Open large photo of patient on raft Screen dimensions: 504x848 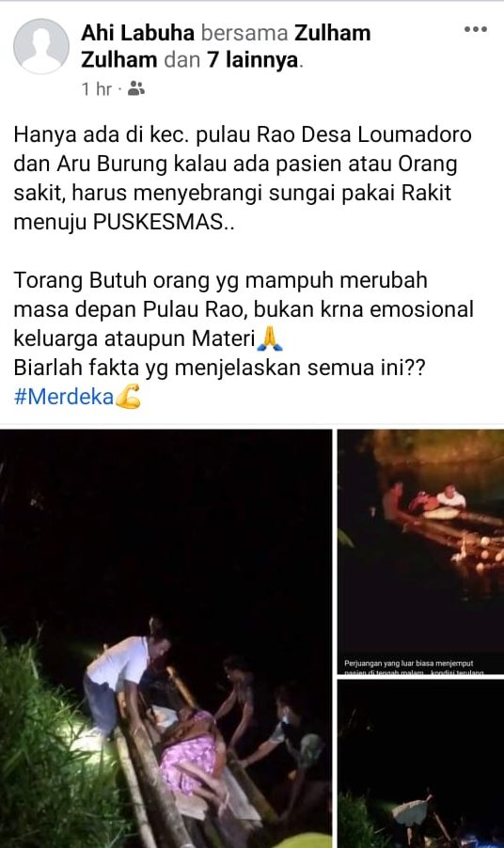point(166,638)
